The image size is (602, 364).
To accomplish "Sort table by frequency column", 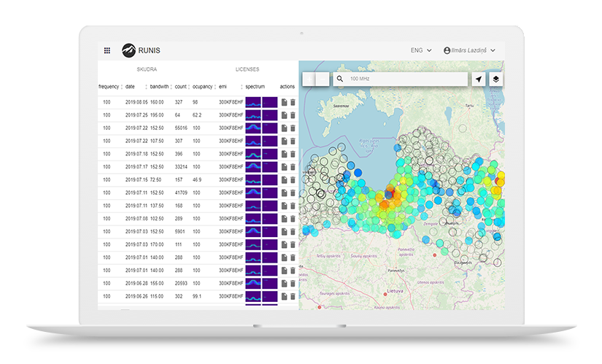I will click(109, 87).
